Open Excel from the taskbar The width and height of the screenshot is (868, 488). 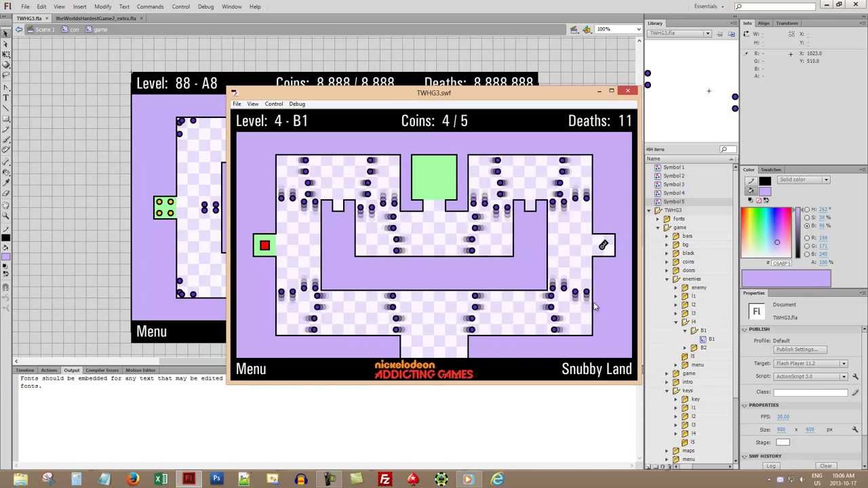(161, 479)
